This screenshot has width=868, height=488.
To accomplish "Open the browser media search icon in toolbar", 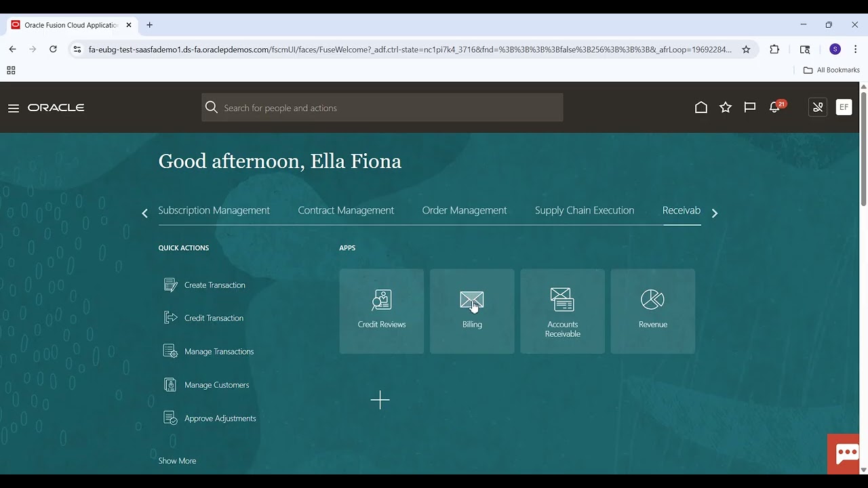I will [x=805, y=49].
